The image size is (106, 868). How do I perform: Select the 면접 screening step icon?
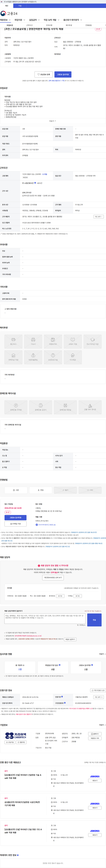tap(41, 490)
